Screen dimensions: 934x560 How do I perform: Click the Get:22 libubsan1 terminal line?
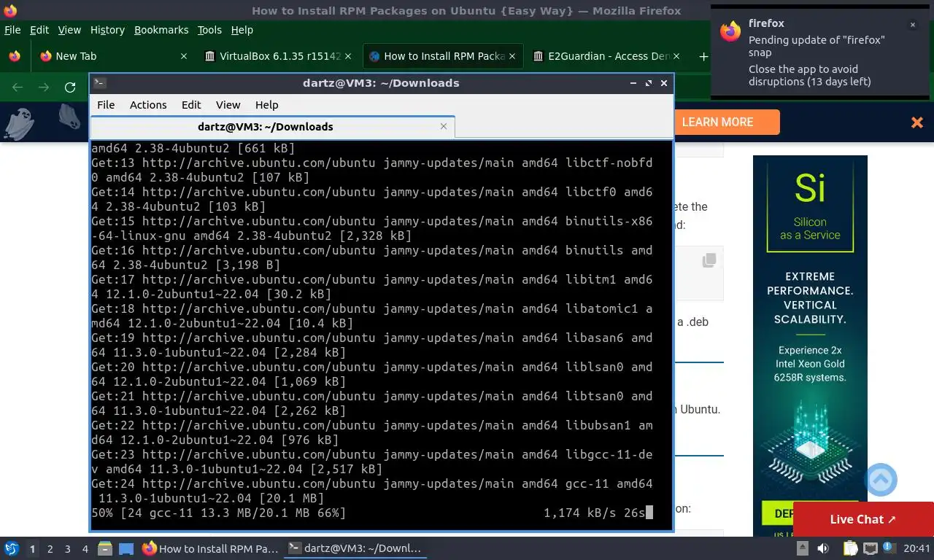(x=372, y=432)
